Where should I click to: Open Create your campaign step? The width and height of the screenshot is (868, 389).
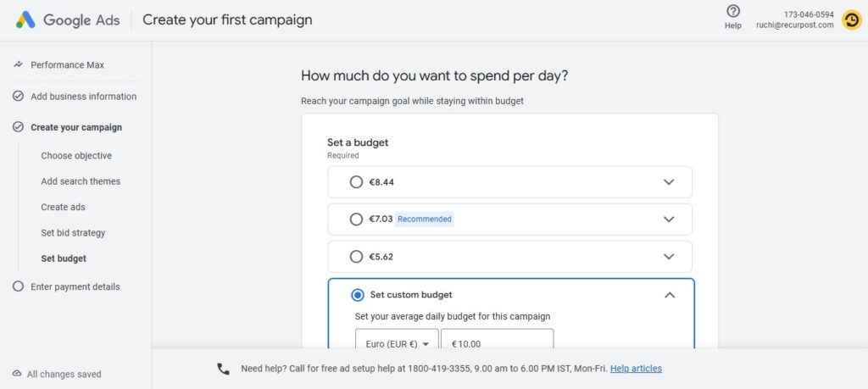click(x=76, y=127)
